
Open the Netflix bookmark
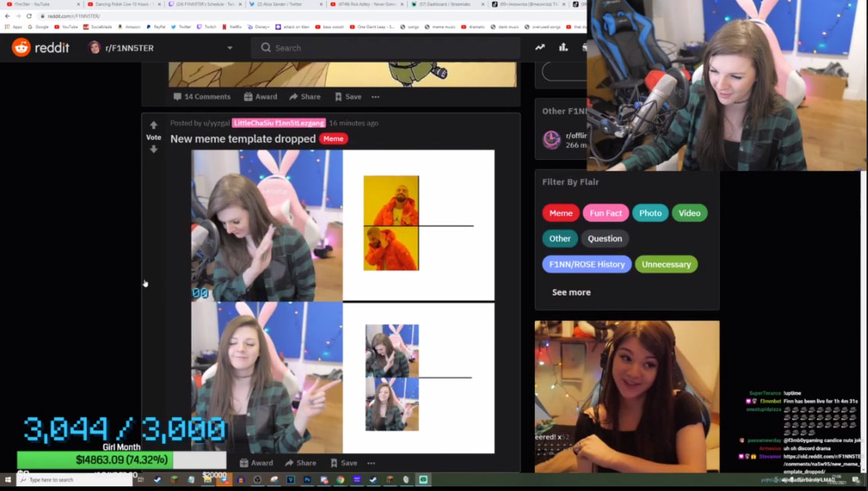pos(231,27)
